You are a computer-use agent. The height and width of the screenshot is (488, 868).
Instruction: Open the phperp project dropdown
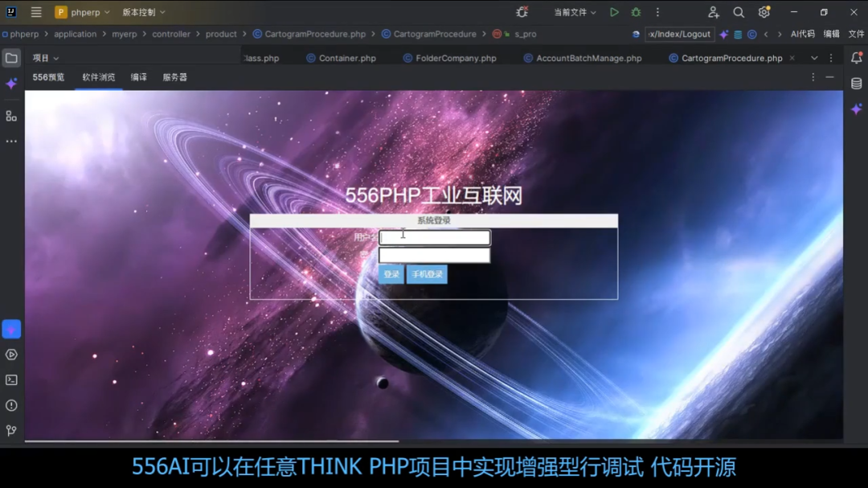pyautogui.click(x=83, y=11)
